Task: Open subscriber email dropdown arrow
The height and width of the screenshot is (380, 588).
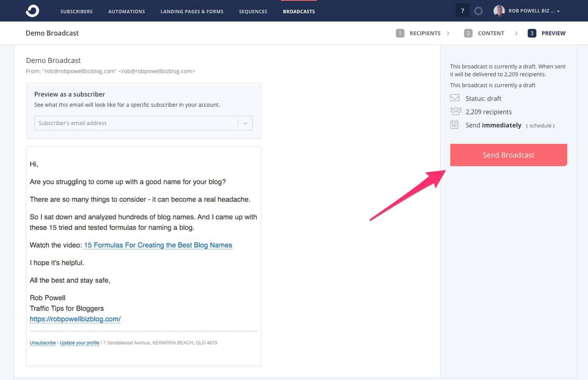Action: (x=245, y=123)
